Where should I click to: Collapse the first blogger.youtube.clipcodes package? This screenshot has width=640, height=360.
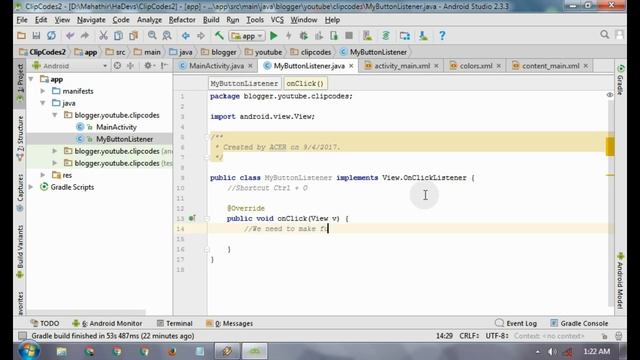[x=55, y=115]
